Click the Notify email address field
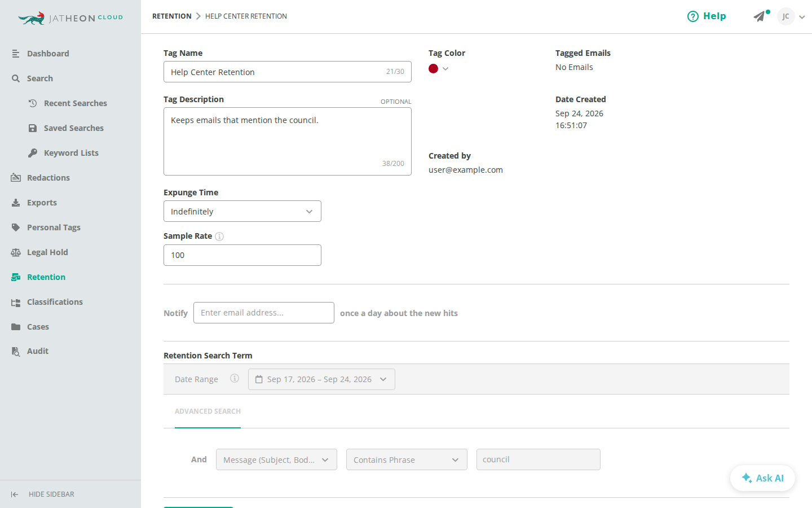 pos(264,313)
